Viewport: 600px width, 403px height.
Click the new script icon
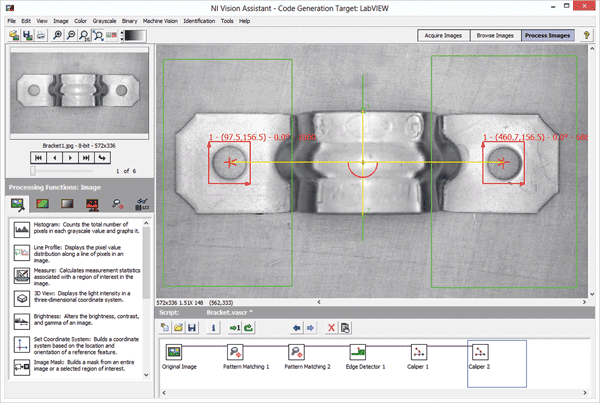(x=165, y=328)
